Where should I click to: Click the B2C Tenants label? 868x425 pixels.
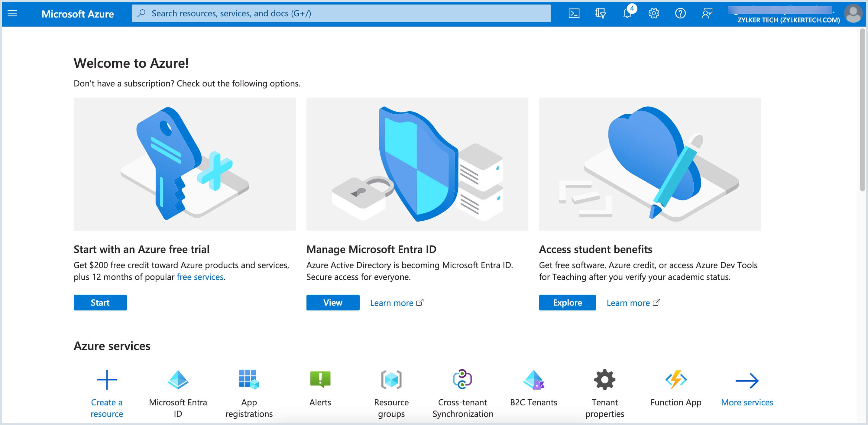[x=534, y=402]
